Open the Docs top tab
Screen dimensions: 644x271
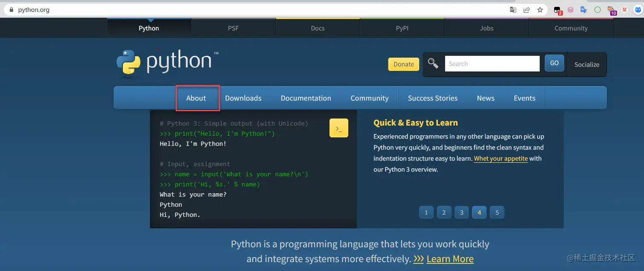tap(318, 28)
